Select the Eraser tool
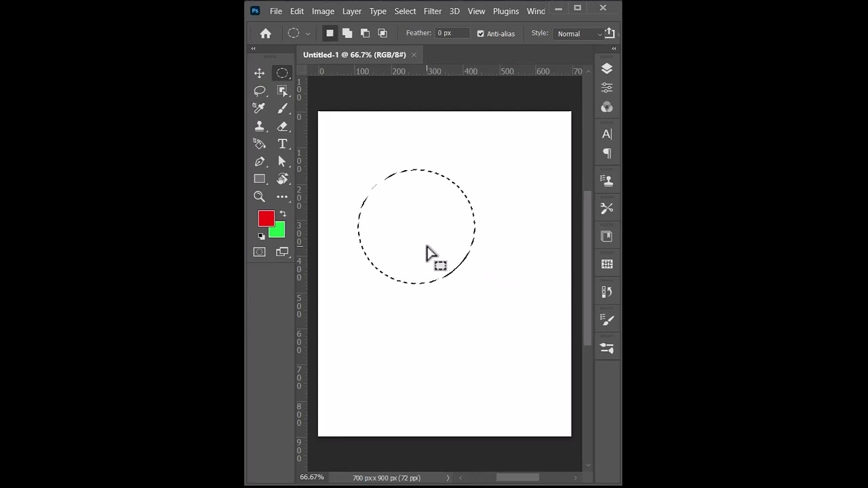This screenshot has width=868, height=488. point(282,126)
